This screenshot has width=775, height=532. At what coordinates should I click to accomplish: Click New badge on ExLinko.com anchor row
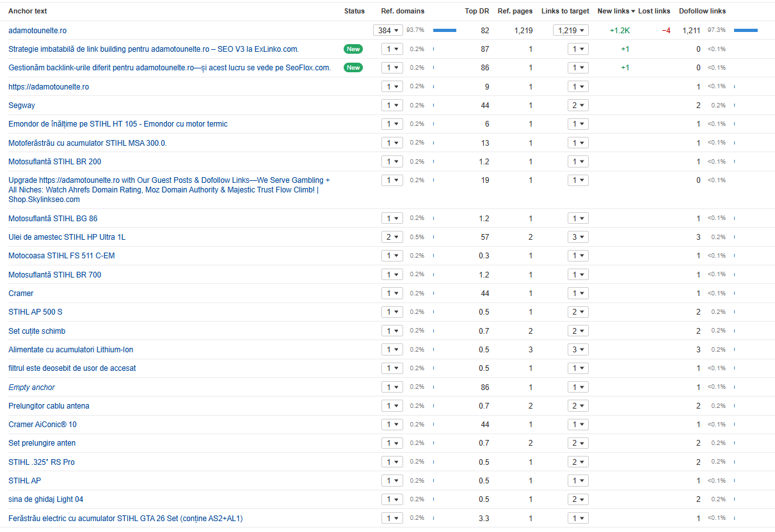pyautogui.click(x=353, y=49)
